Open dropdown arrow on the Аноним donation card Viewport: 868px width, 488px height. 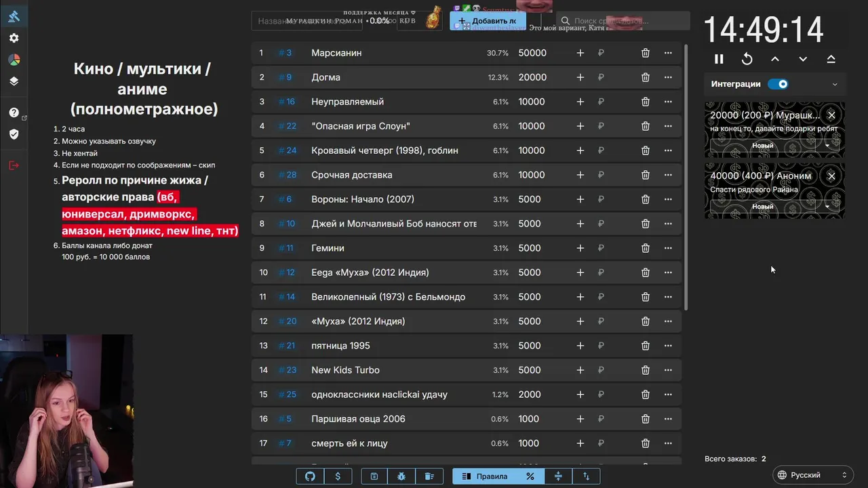click(x=827, y=207)
